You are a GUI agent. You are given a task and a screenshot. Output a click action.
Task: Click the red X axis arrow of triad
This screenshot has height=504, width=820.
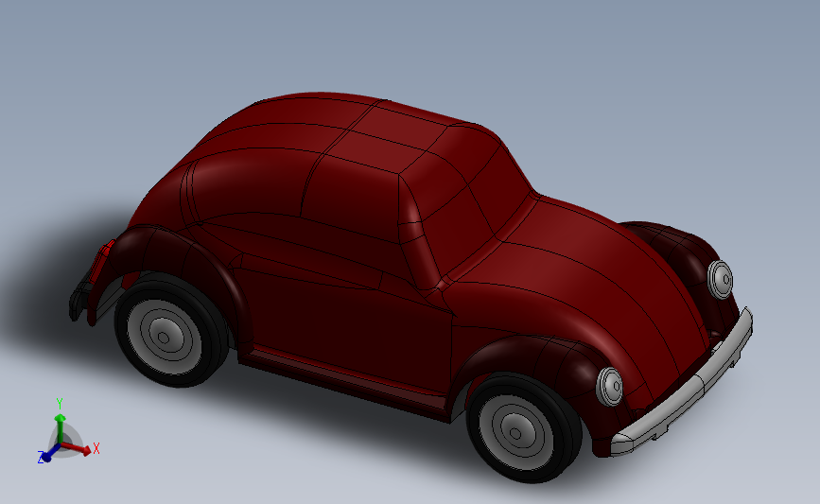[77, 447]
